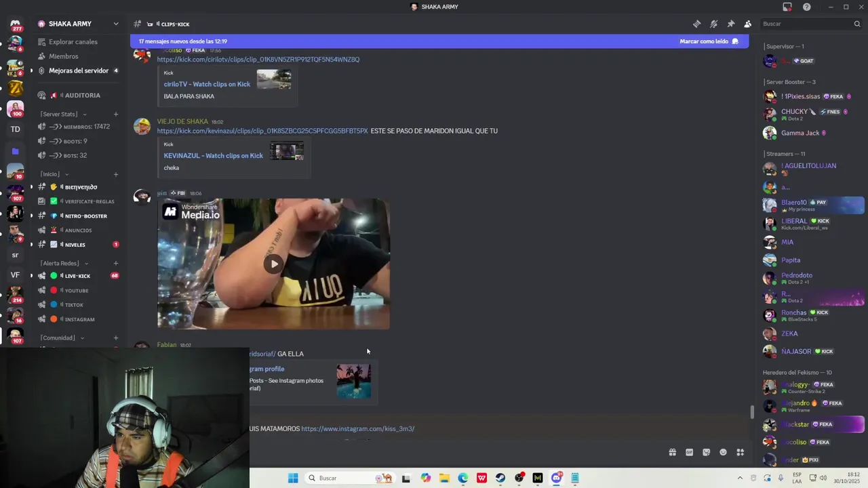This screenshot has width=868, height=488.
Task: Open the Threads icon in channel header
Action: tap(696, 24)
